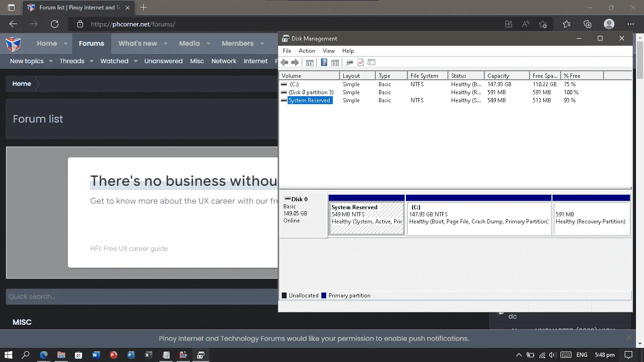This screenshot has width=644, height=362.
Task: Open the Action menu in Disk Management
Action: point(307,51)
